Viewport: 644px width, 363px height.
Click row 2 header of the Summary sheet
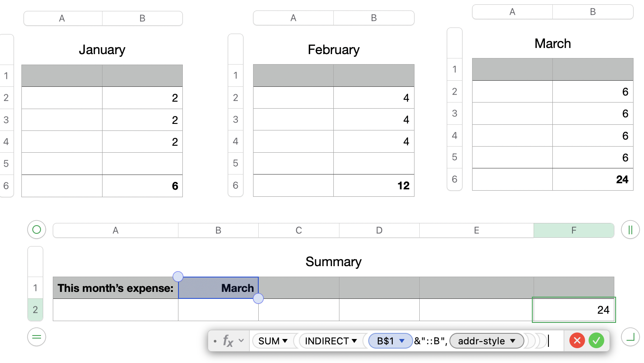click(x=35, y=310)
